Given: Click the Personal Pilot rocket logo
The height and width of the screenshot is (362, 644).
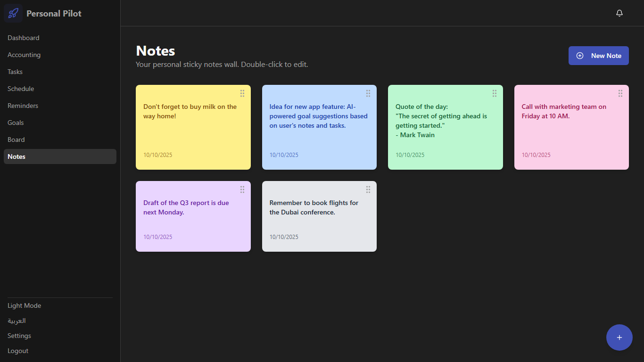Looking at the screenshot, I should click(x=13, y=13).
